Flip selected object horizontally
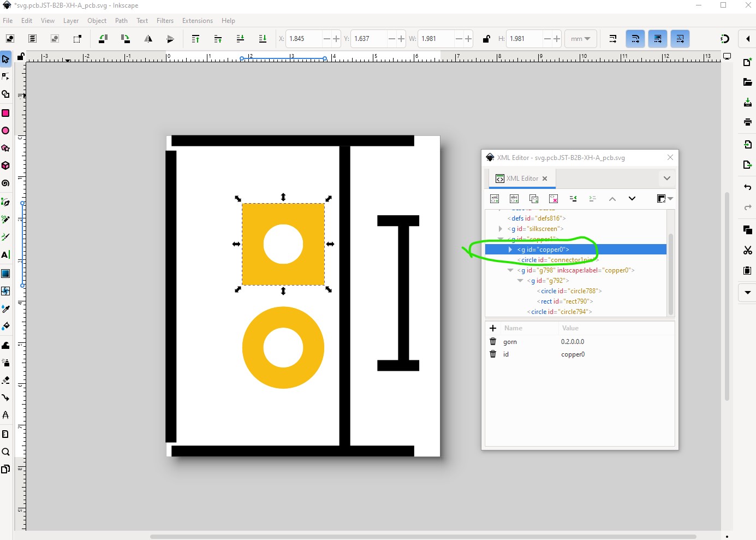Image resolution: width=756 pixels, height=540 pixels. coord(148,39)
